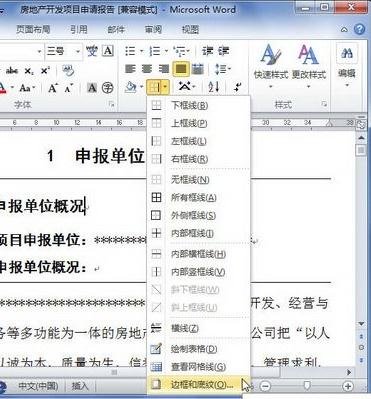Open the font size 三号 dropdown arrow
Image resolution: width=371 pixels, height=399 pixels.
click(78, 52)
